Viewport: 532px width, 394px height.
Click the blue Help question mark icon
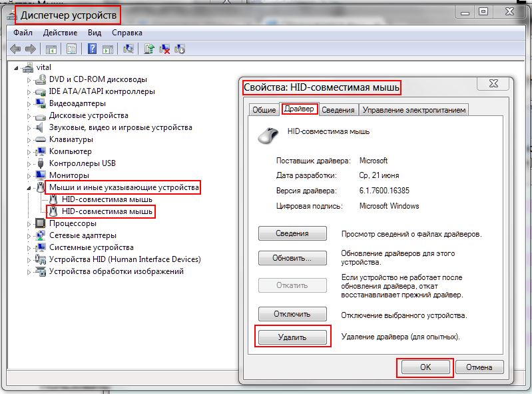[92, 49]
